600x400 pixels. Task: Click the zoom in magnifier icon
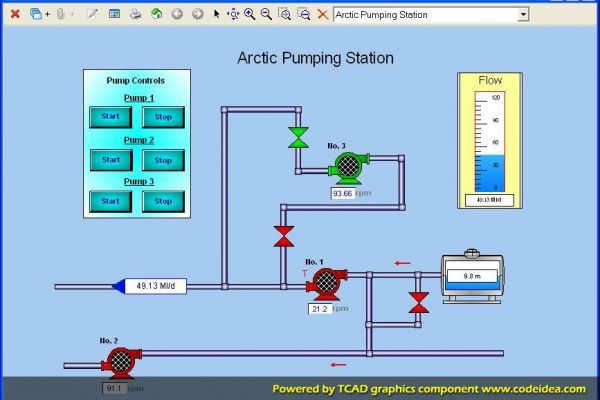249,15
